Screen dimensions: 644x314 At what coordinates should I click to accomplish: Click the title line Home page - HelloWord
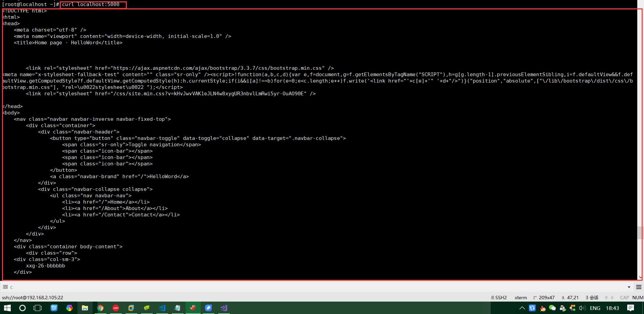68,43
